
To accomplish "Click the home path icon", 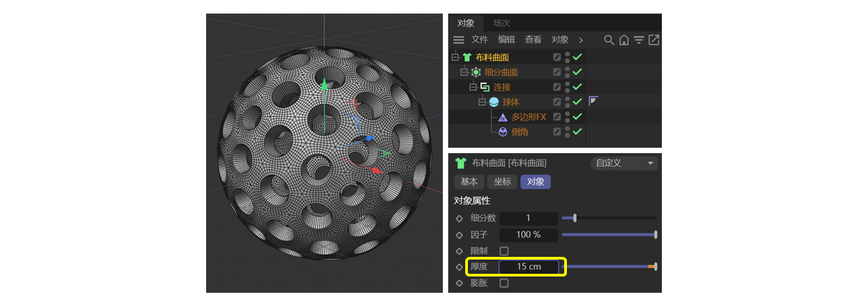I will pyautogui.click(x=624, y=40).
